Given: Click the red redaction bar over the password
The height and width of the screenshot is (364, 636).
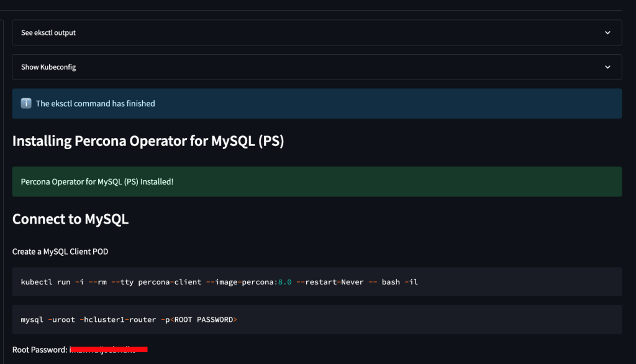Looking at the screenshot, I should click(x=109, y=349).
